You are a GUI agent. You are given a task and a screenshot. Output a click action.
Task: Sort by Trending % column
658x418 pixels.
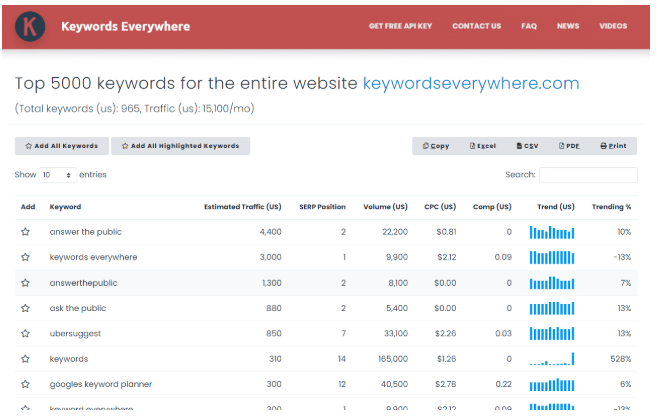coord(611,207)
